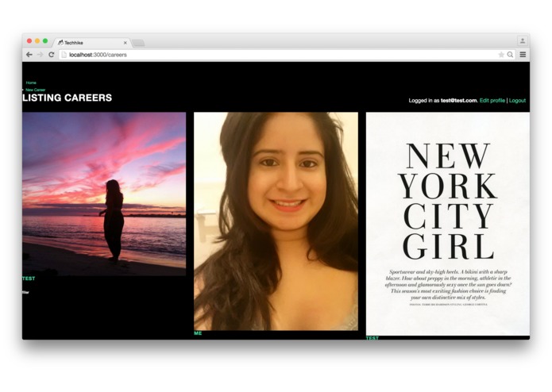This screenshot has width=552, height=392.
Task: Open the Chrome user profile icon
Action: click(523, 40)
